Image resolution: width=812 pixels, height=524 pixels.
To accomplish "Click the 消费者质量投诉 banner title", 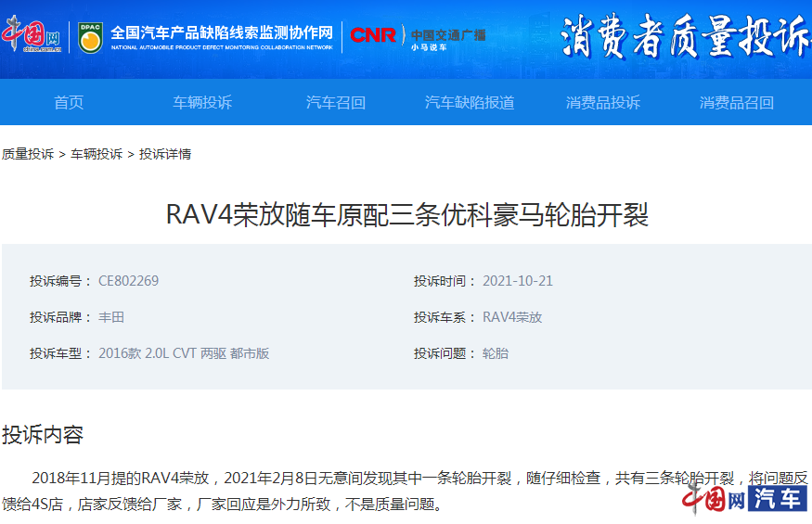I will [x=685, y=35].
